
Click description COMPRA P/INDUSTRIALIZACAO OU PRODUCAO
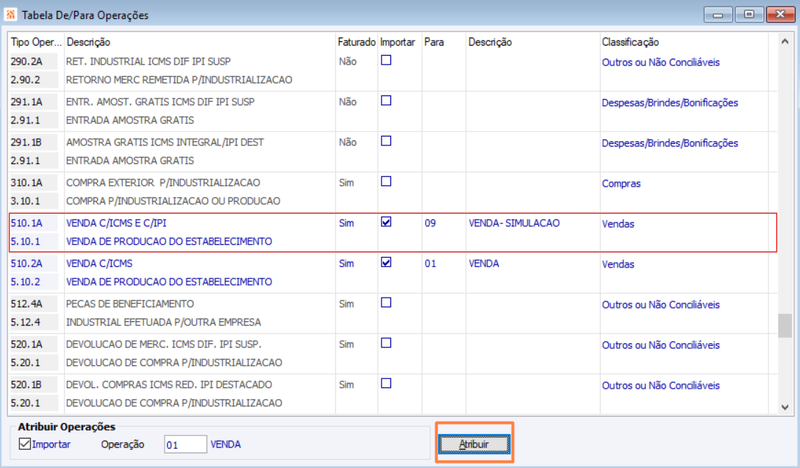point(173,201)
